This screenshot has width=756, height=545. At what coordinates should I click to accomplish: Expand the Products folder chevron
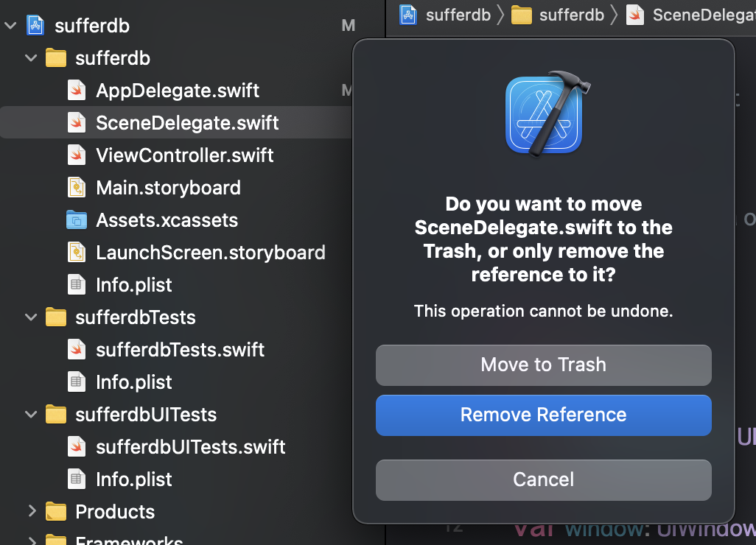coord(32,511)
